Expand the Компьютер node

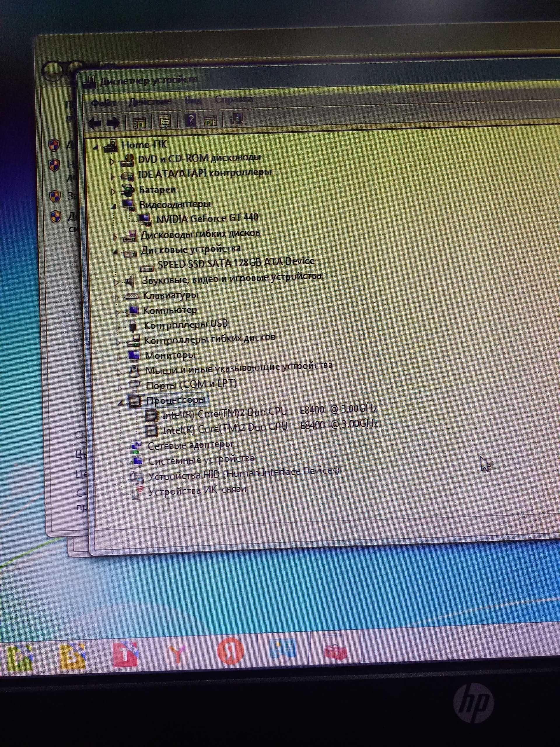[x=118, y=313]
